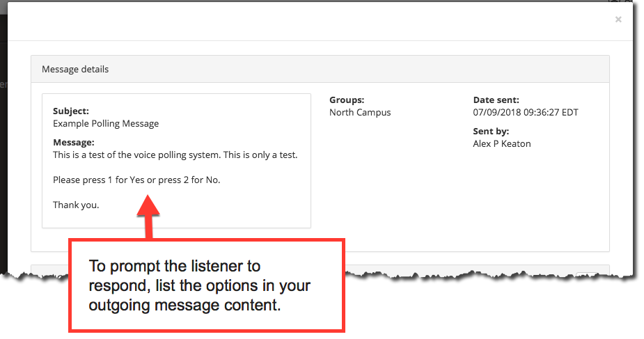Open the North Campus group name
644x339 pixels.
click(x=360, y=113)
